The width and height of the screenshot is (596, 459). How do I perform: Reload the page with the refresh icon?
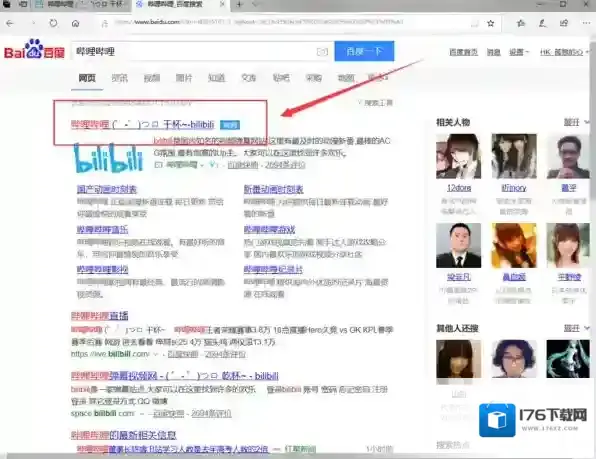(x=54, y=23)
